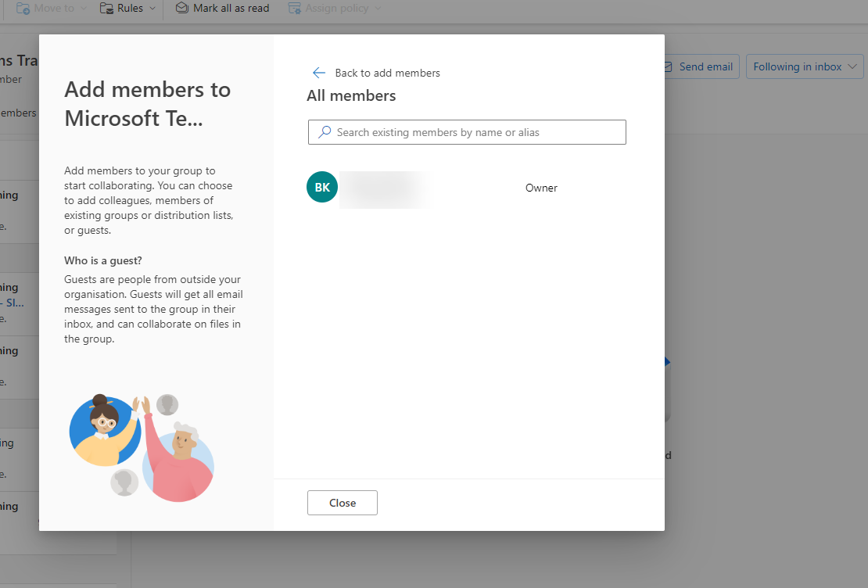
Task: Click the Move to folder icon
Action: tap(23, 9)
